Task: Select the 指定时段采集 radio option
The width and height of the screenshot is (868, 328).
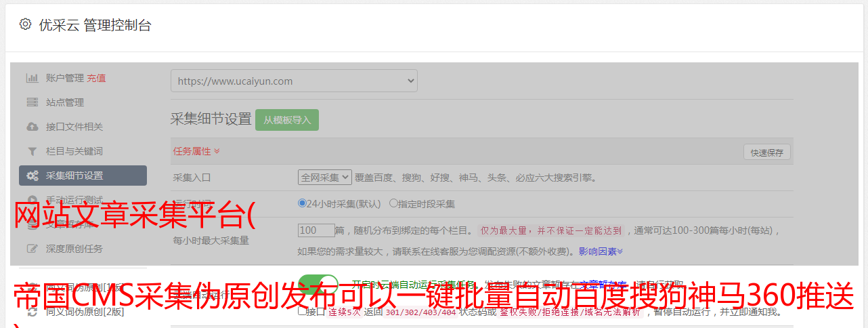Action: [x=393, y=203]
